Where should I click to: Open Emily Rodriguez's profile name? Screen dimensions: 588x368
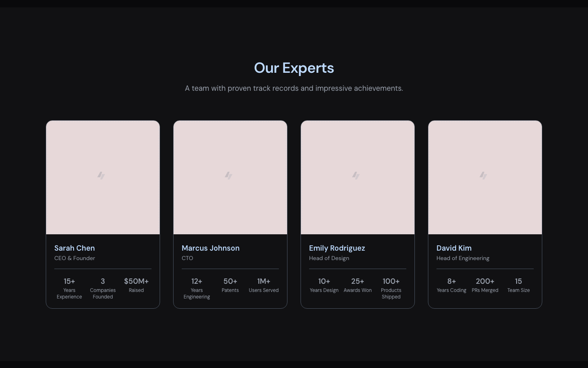(x=337, y=248)
